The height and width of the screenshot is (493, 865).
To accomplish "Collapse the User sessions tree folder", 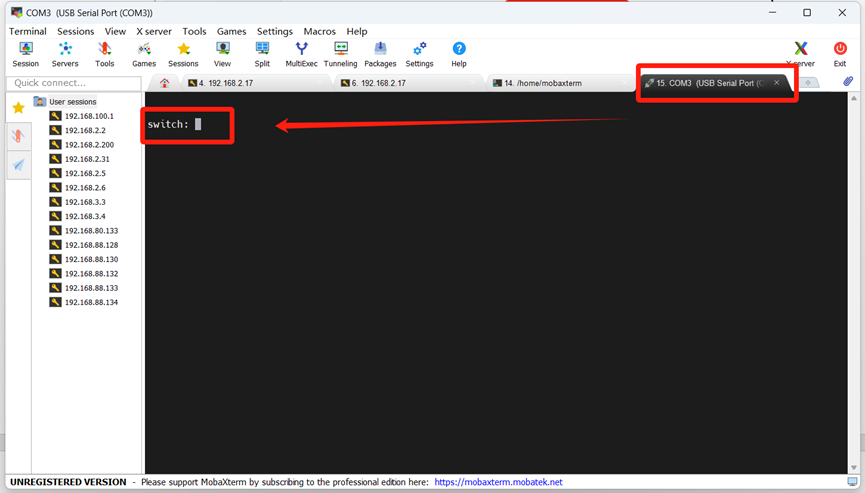I will [40, 102].
